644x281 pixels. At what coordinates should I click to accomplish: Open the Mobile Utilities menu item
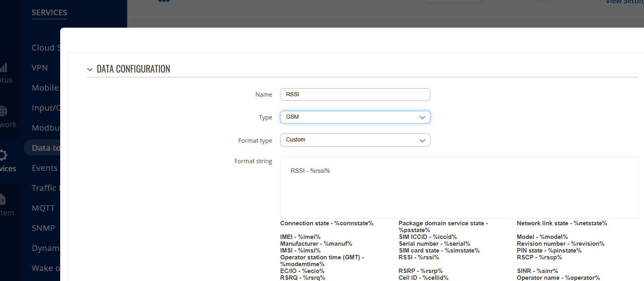tap(45, 88)
